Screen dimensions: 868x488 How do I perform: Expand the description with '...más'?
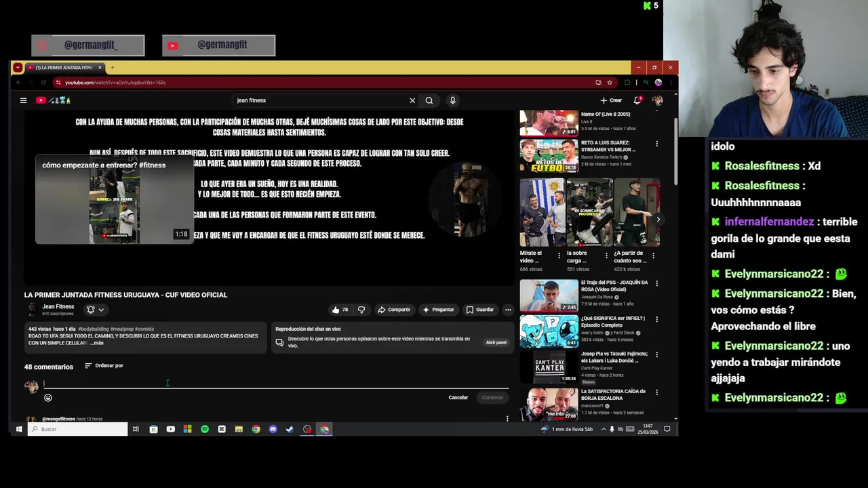(97, 343)
